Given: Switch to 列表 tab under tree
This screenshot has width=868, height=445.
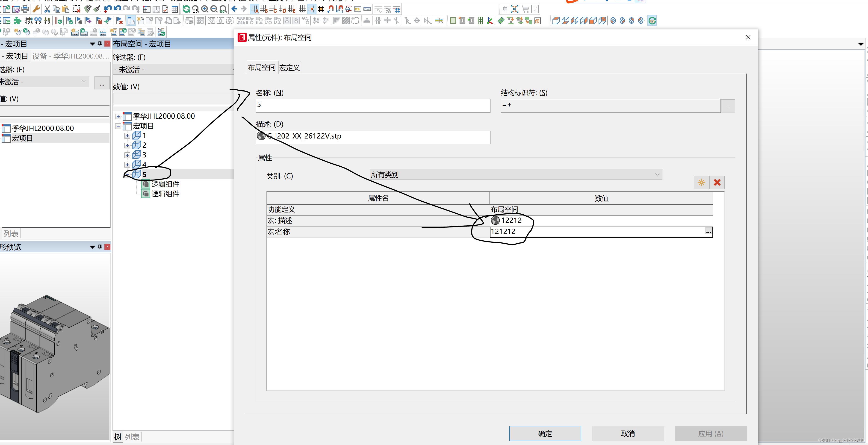Looking at the screenshot, I should click(x=132, y=437).
